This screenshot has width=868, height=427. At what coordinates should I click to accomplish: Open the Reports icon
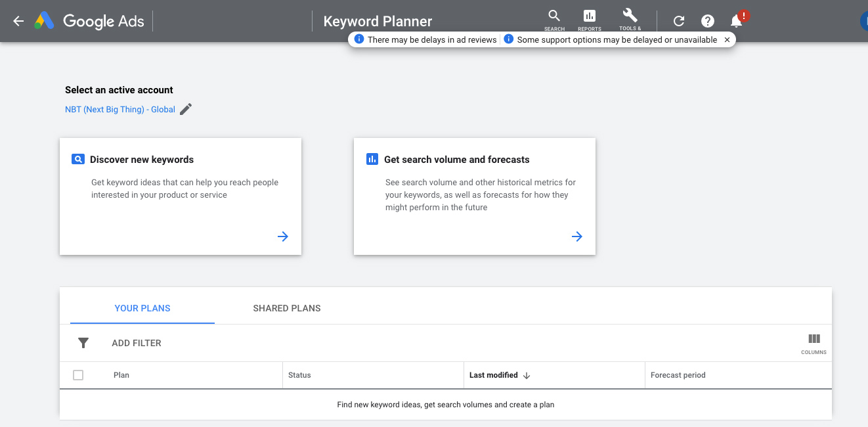(590, 20)
